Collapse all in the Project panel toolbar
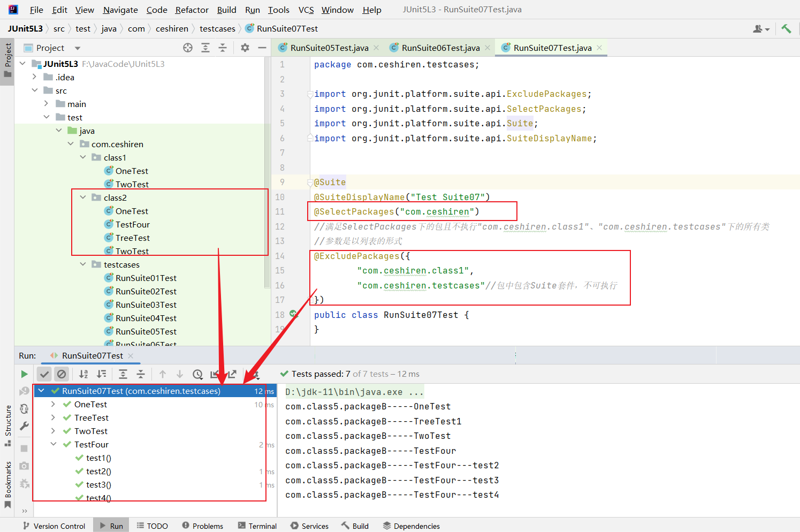This screenshot has width=800, height=532. point(223,48)
